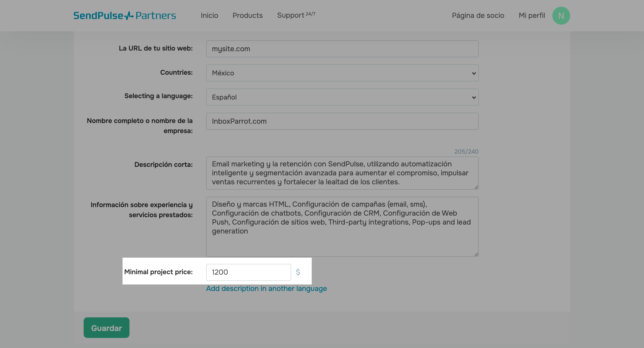Click the dollar sign currency icon
Image resolution: width=644 pixels, height=348 pixels.
pyautogui.click(x=298, y=272)
